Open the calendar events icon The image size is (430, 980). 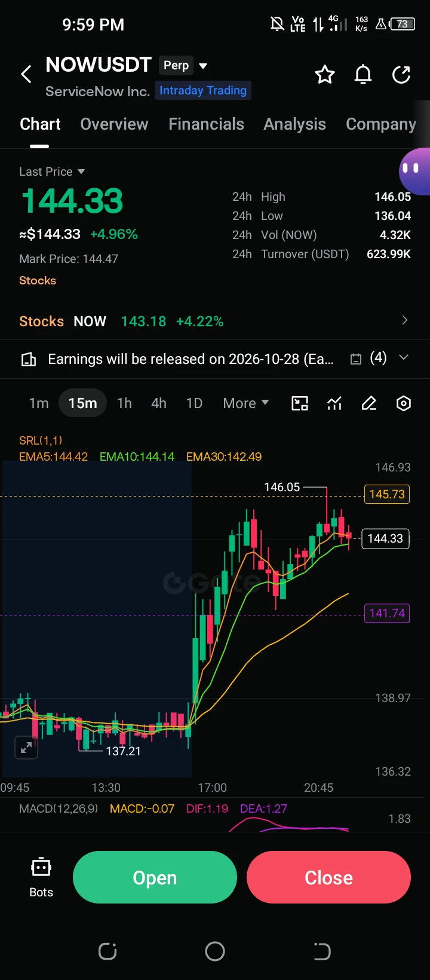tap(356, 359)
